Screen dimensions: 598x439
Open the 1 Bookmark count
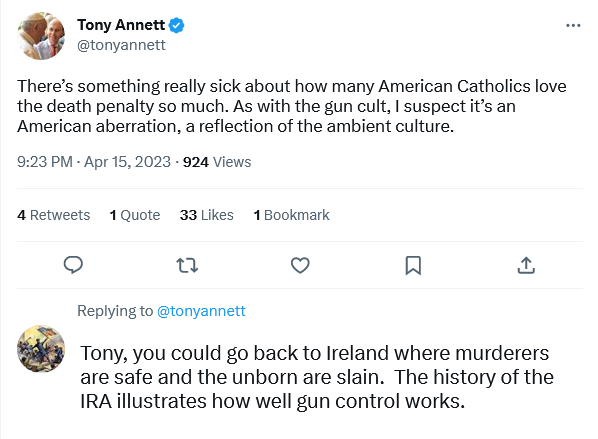pyautogui.click(x=291, y=215)
